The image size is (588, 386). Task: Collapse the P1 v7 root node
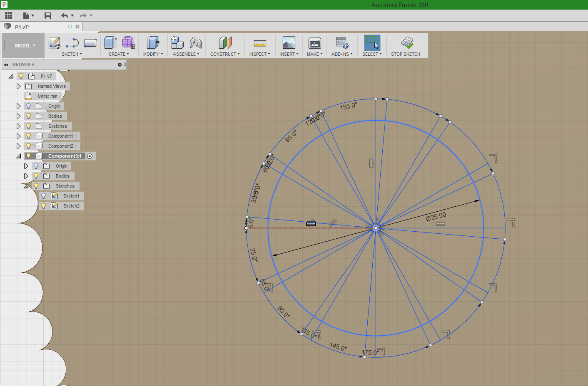point(11,76)
